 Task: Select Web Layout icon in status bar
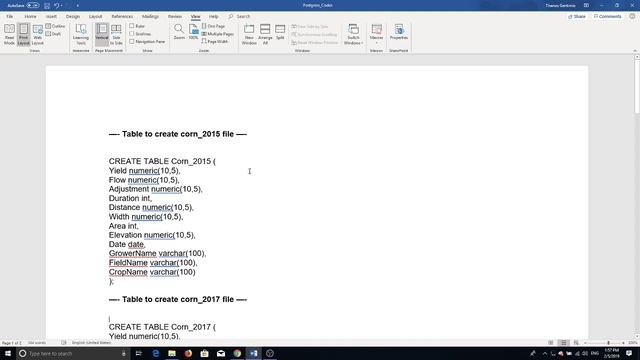(x=576, y=343)
